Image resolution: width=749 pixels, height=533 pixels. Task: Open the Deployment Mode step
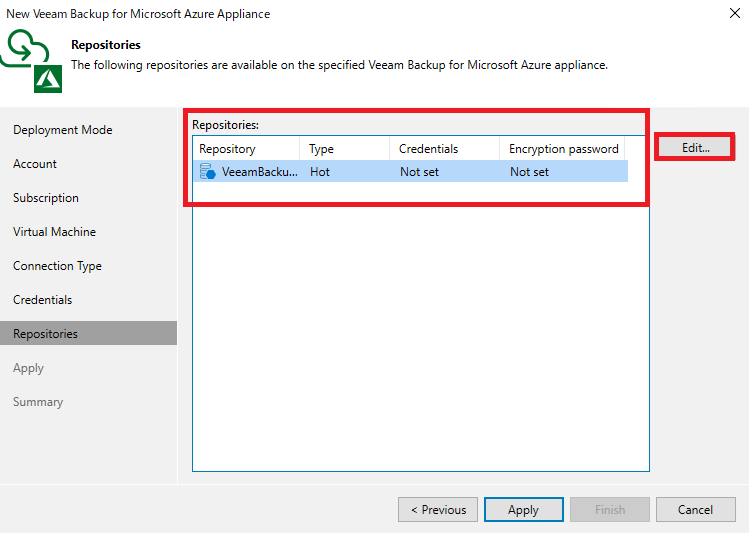(63, 130)
